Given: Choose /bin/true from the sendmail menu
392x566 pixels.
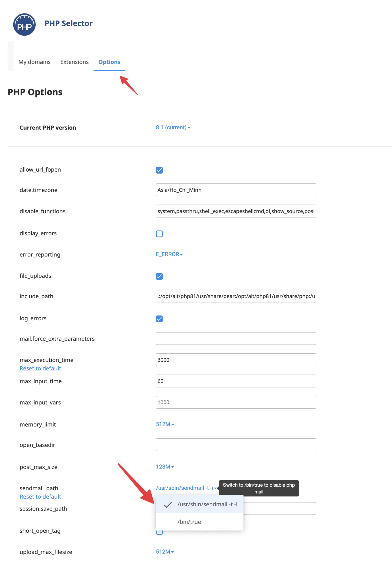Looking at the screenshot, I should pyautogui.click(x=189, y=522).
